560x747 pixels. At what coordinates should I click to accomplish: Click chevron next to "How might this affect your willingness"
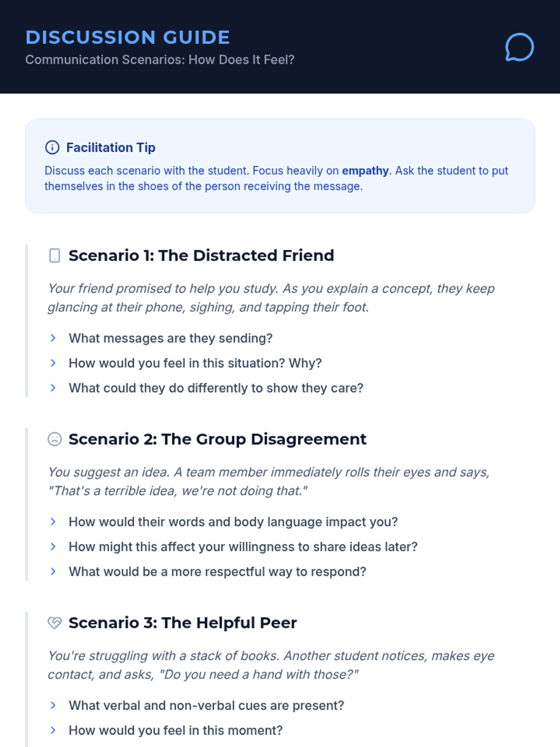(53, 547)
